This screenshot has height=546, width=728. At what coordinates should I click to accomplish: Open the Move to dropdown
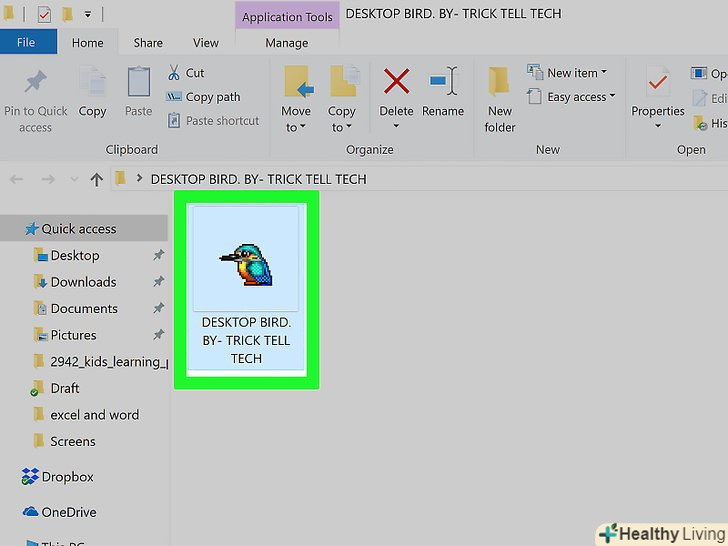pos(296,119)
